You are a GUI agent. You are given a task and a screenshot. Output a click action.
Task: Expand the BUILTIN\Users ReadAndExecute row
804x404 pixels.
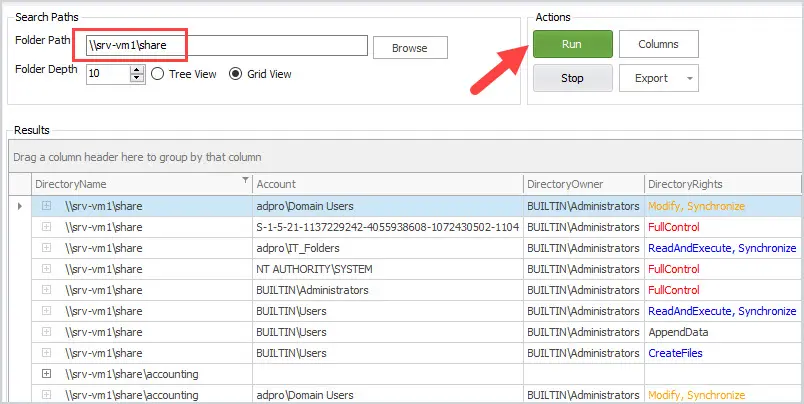(x=47, y=311)
